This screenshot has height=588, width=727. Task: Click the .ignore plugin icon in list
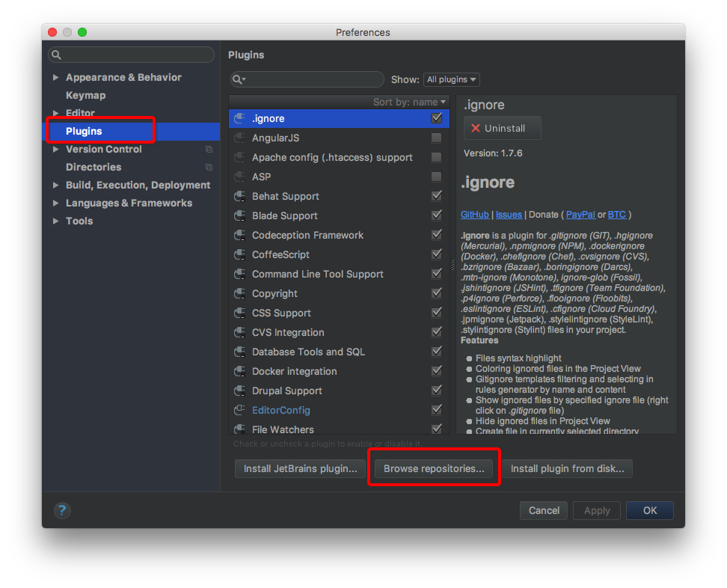coord(239,118)
